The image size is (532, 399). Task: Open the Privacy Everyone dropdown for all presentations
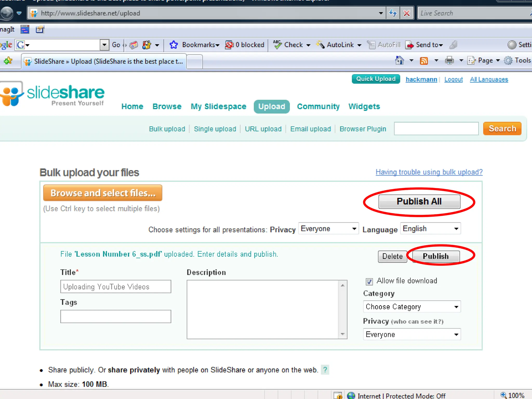328,229
